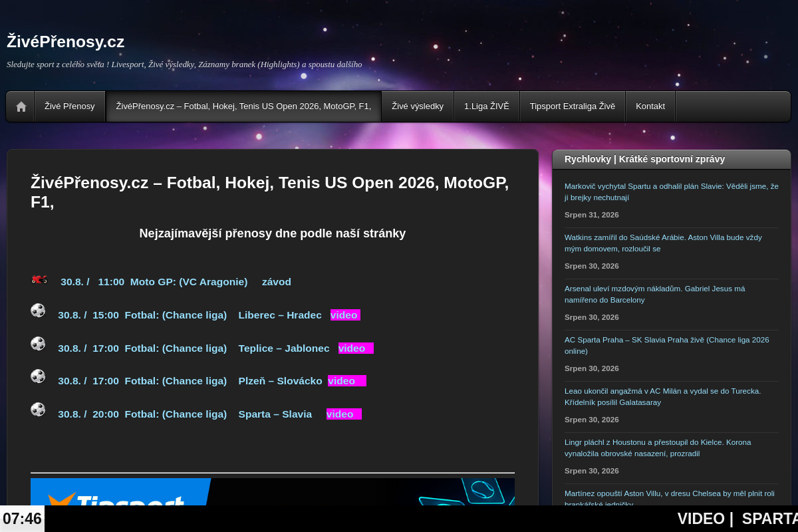Click the site tagline Sledujte sport z celého světa
The image size is (798, 532).
[184, 65]
